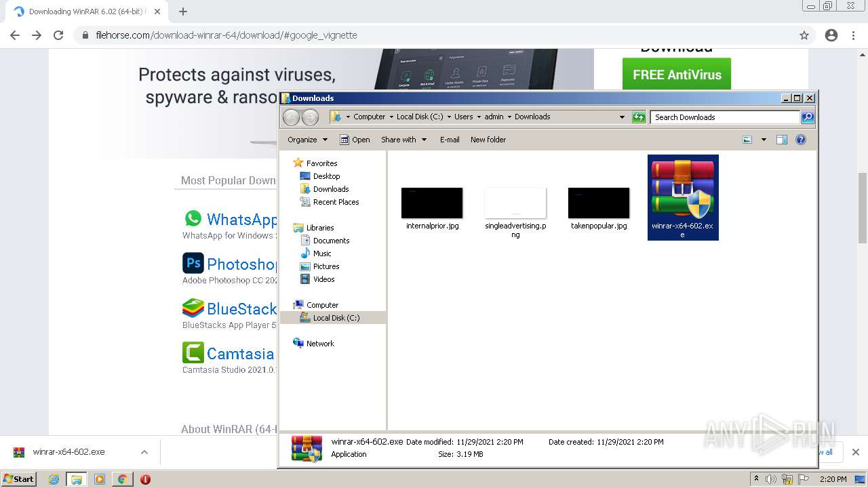
Task: Click winrar-x64-602.exe in Chrome download bar
Action: pyautogui.click(x=69, y=452)
